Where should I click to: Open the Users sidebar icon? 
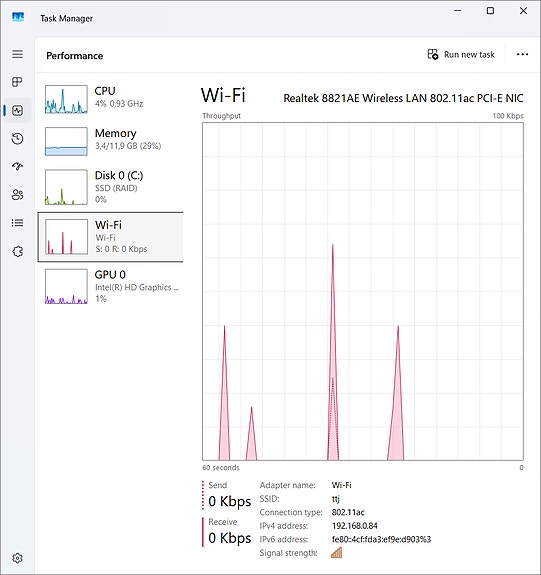(x=17, y=194)
